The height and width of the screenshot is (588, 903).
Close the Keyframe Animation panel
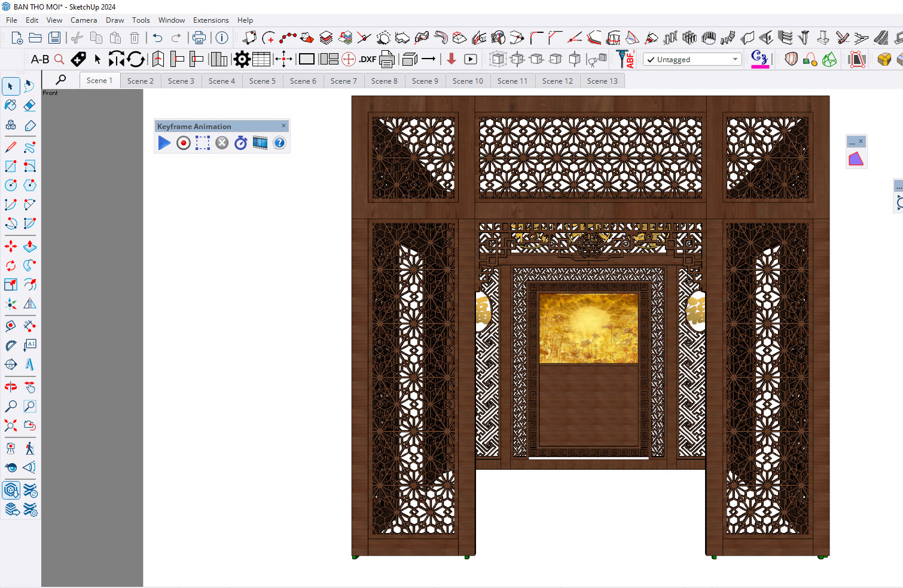tap(283, 125)
